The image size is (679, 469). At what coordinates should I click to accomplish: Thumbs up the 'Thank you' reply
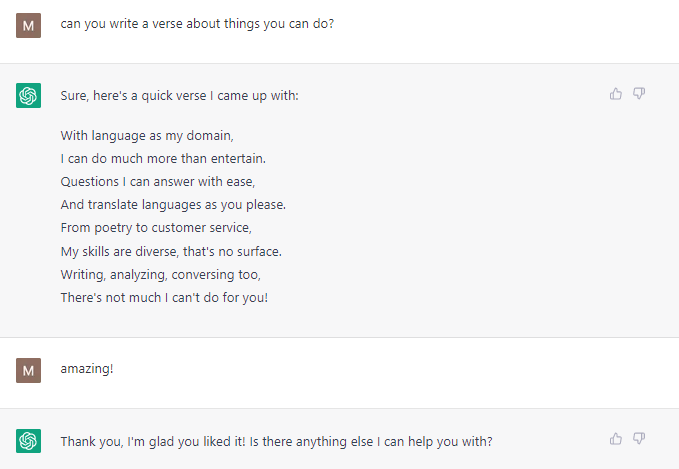(x=616, y=439)
